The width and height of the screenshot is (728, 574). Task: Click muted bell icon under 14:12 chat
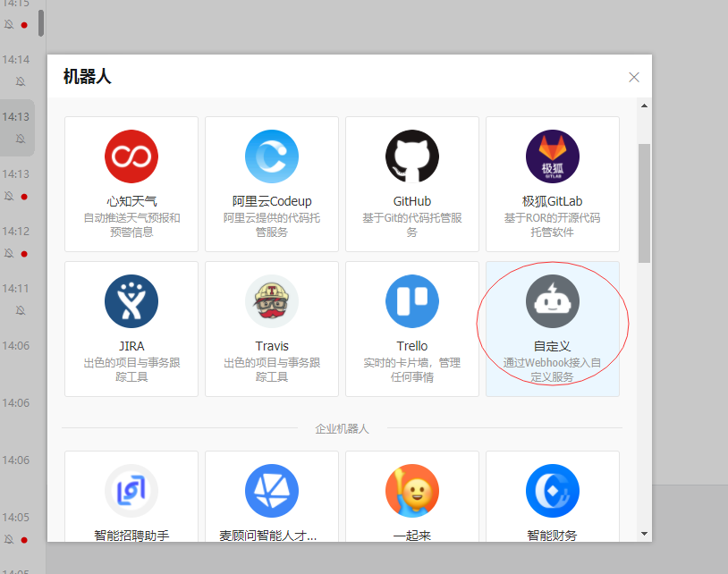[x=9, y=253]
